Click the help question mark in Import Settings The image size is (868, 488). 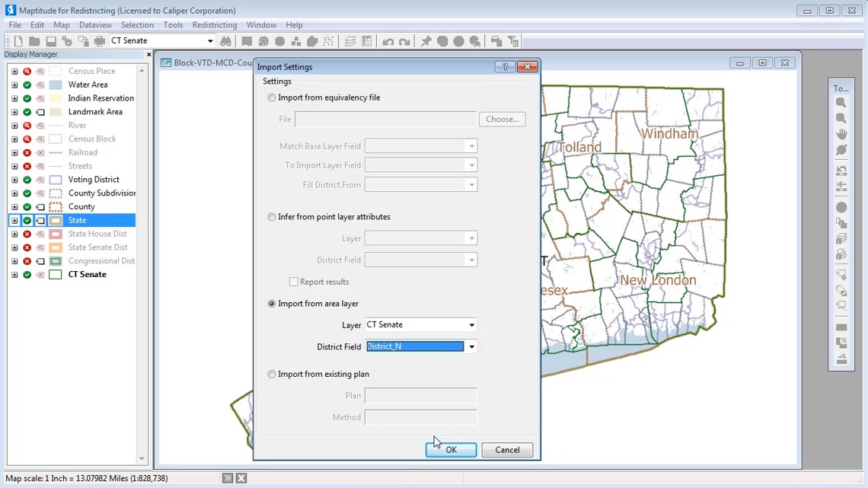coord(505,67)
